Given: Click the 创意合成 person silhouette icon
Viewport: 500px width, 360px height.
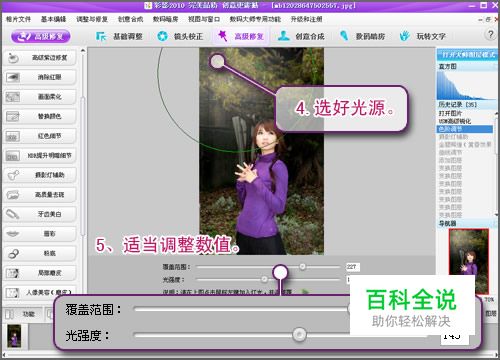Looking at the screenshot, I should 284,36.
